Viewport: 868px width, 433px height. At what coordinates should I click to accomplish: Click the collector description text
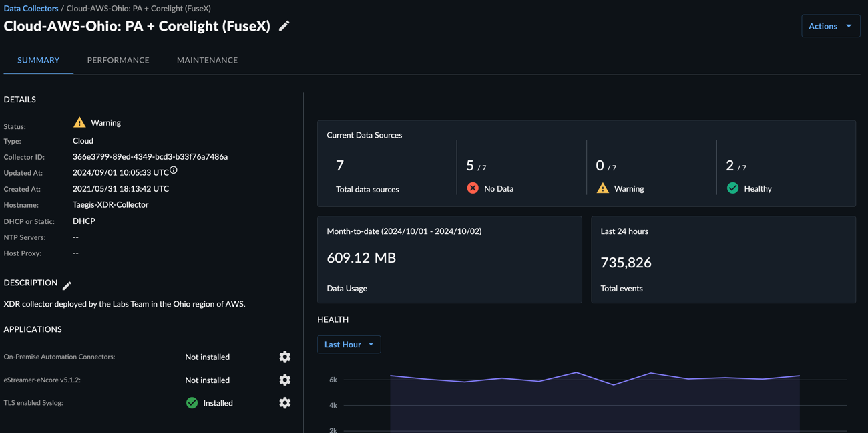(x=124, y=304)
